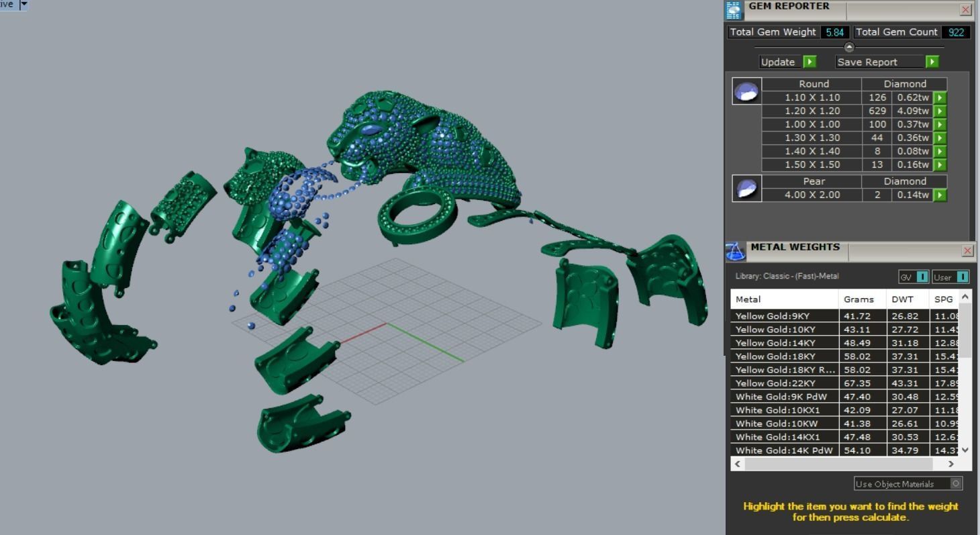This screenshot has height=535, width=980.
Task: Select the Yellow Gold:10KY row
Action: pos(845,329)
